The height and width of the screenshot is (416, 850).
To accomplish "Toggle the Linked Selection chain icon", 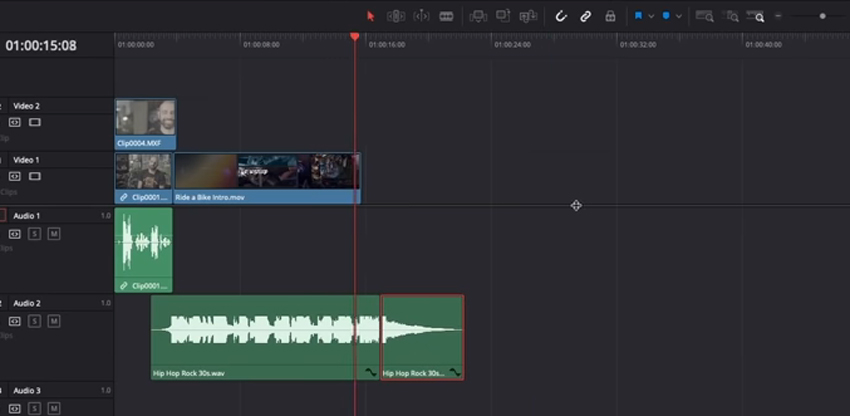I will click(586, 16).
